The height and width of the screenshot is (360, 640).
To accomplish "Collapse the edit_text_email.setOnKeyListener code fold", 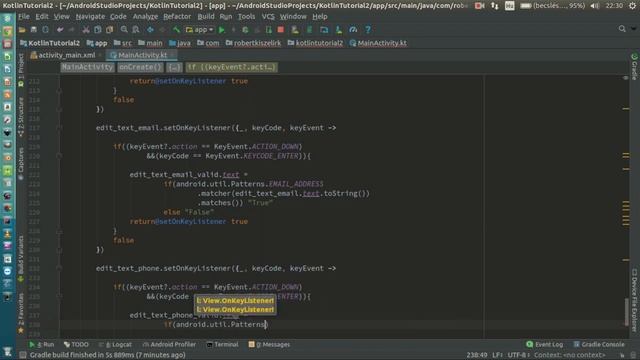I will pos(59,128).
